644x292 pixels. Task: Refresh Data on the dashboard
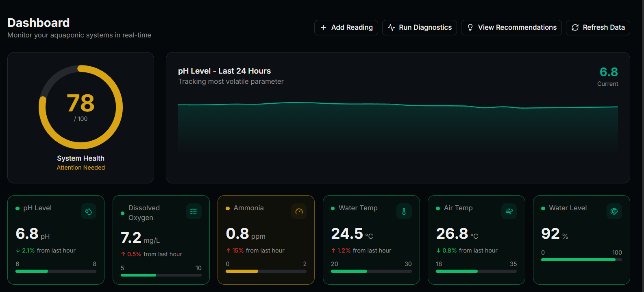(x=598, y=28)
